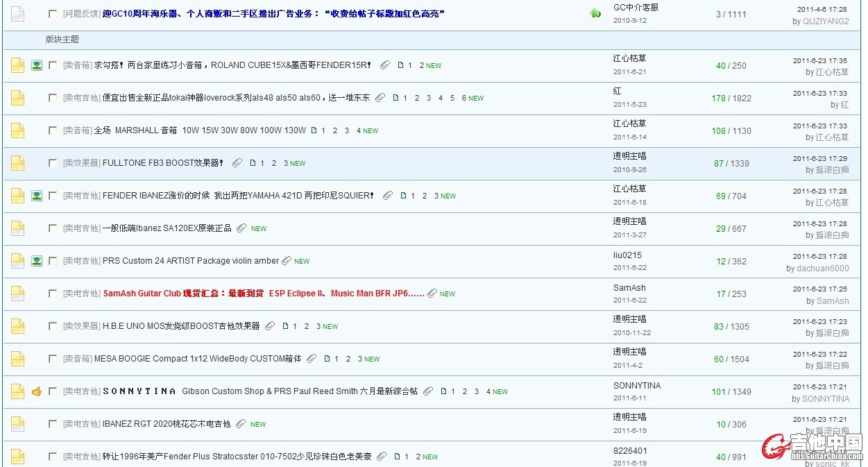Select checkbox of 1996 Fender Plus thread
The image size is (868, 467).
point(53,457)
